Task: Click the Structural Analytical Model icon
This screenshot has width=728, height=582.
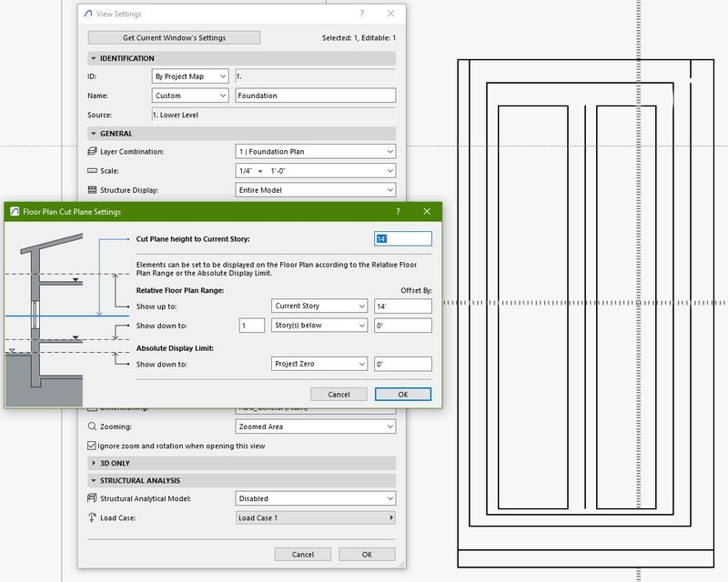Action: (x=92, y=498)
